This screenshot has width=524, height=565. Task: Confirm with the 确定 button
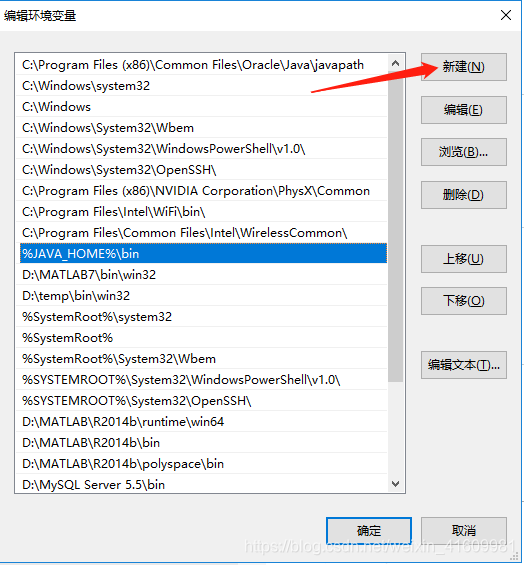click(x=369, y=531)
